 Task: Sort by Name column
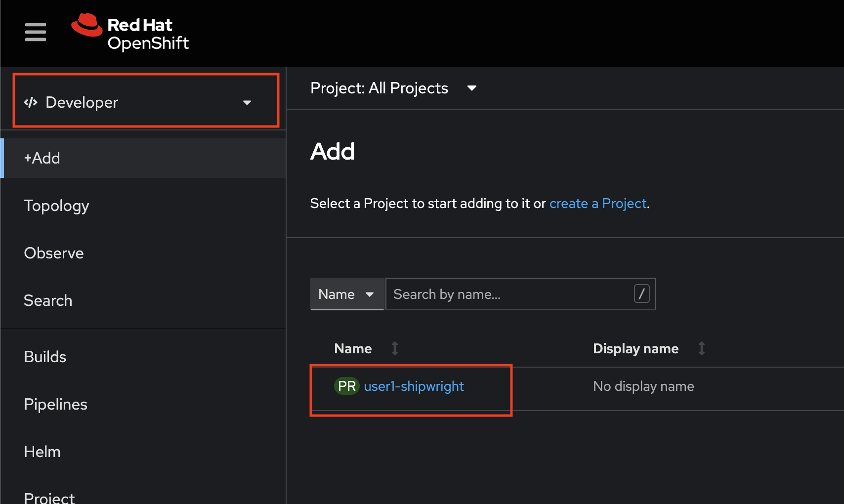(395, 348)
